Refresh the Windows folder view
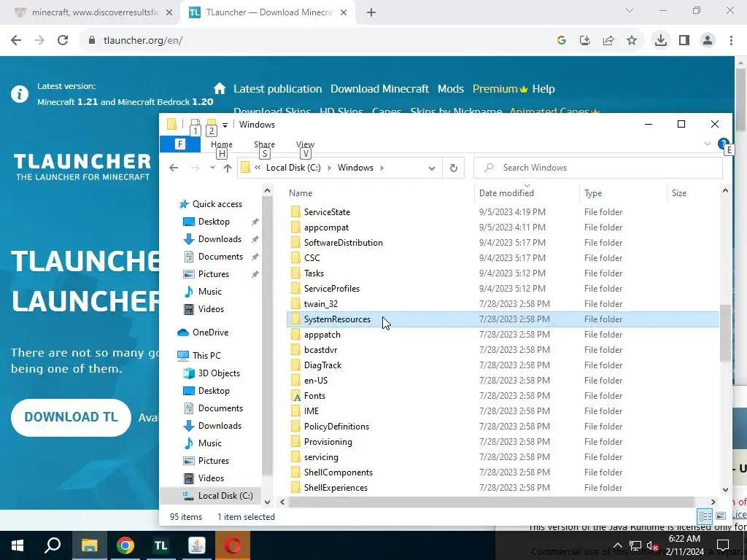This screenshot has width=747, height=560. 454,168
